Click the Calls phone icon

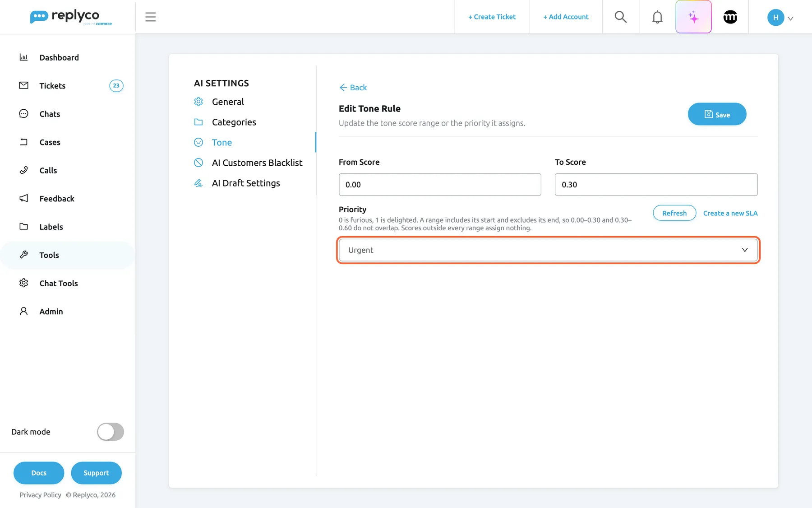[x=23, y=170]
